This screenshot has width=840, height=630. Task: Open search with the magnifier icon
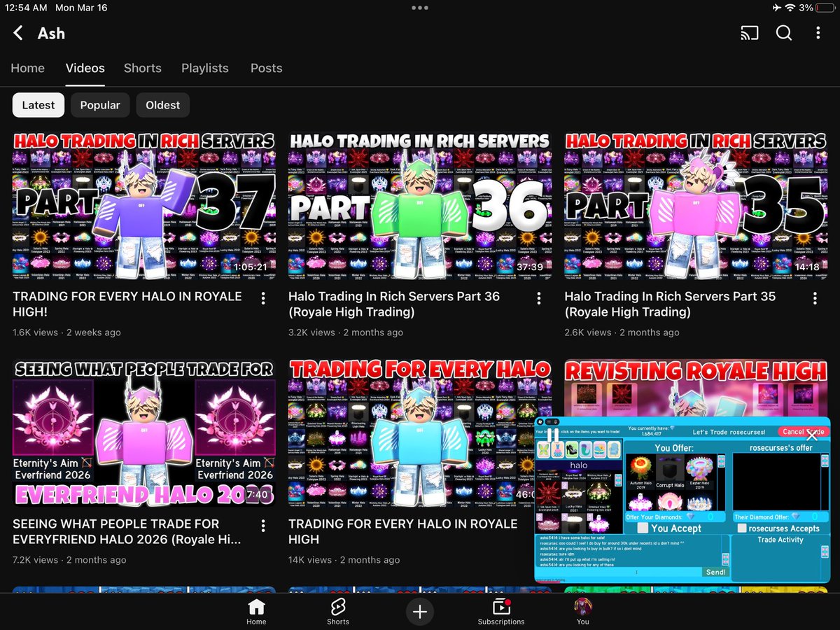point(784,33)
